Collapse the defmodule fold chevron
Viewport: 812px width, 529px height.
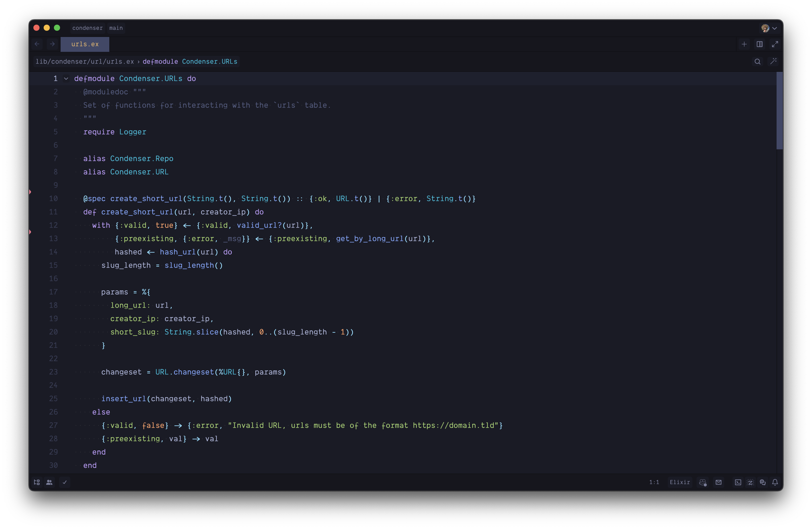[66, 79]
